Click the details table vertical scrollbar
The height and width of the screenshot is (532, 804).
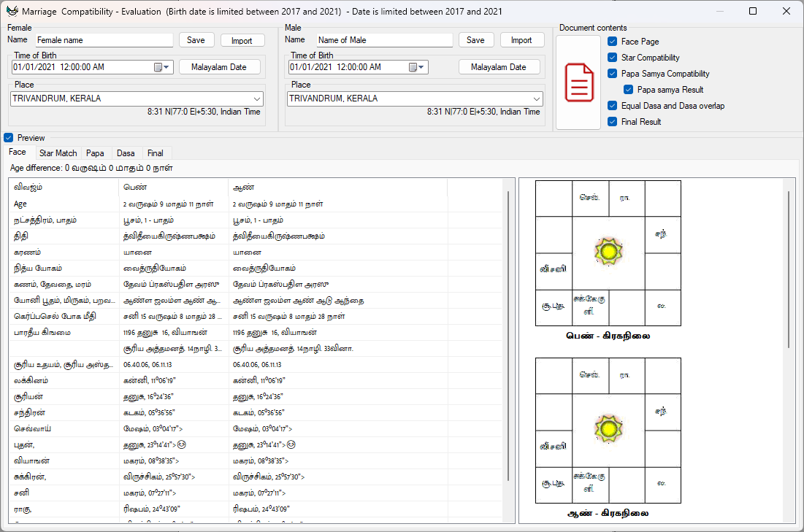pos(508,336)
